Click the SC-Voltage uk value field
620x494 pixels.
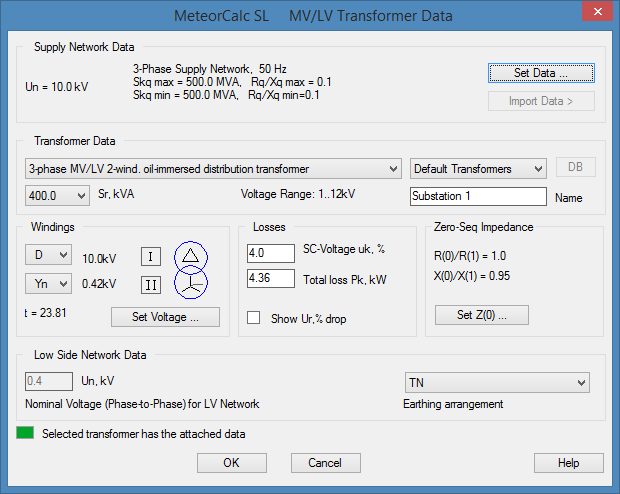click(x=271, y=253)
